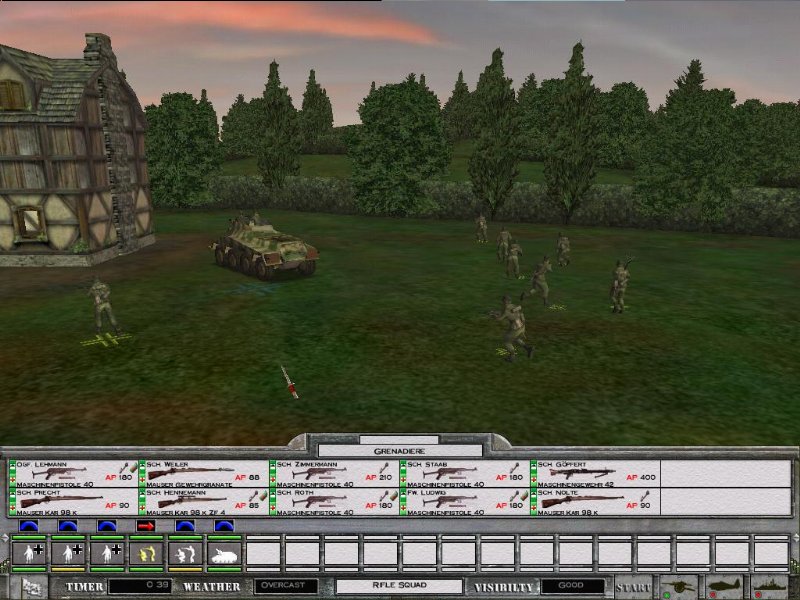Image resolution: width=800 pixels, height=600 pixels.
Task: Select the tank unit icon in the unit bar
Action: (223, 551)
